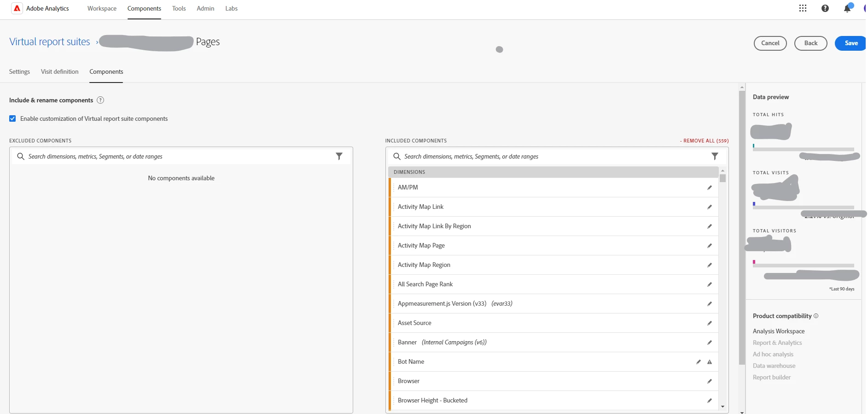Select the Banner (Internal Campaigns) row
The width and height of the screenshot is (868, 414).
point(554,343)
